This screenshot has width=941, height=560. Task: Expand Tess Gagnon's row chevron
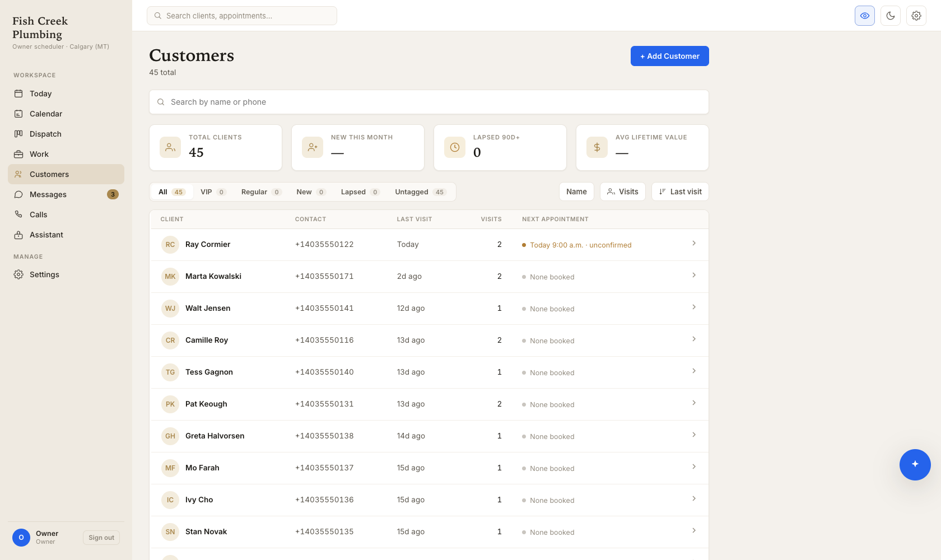(x=694, y=371)
